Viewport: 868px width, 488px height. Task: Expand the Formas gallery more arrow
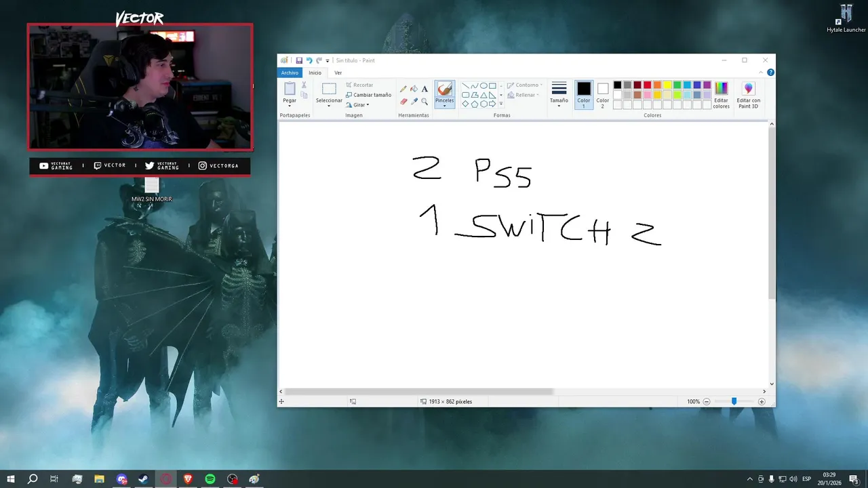click(501, 104)
